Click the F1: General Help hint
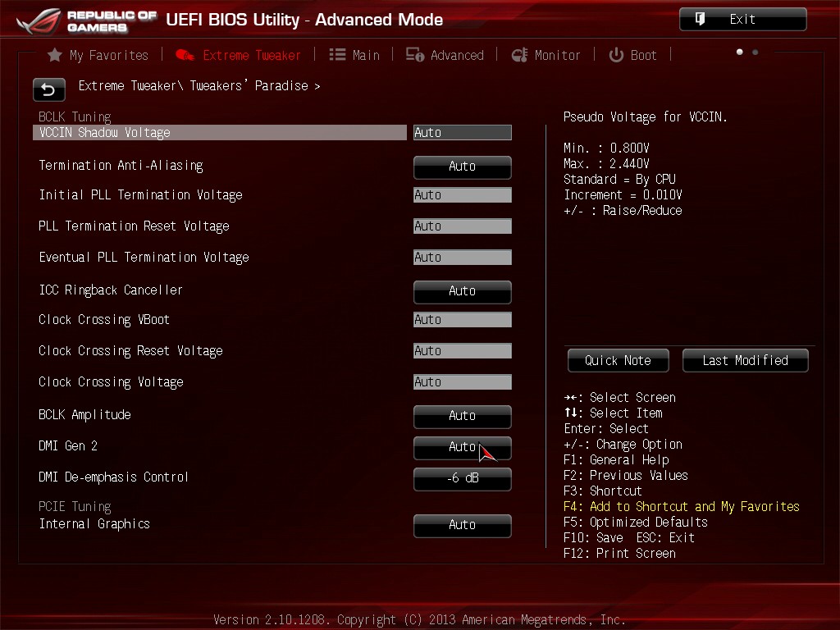This screenshot has width=840, height=630. click(x=616, y=460)
